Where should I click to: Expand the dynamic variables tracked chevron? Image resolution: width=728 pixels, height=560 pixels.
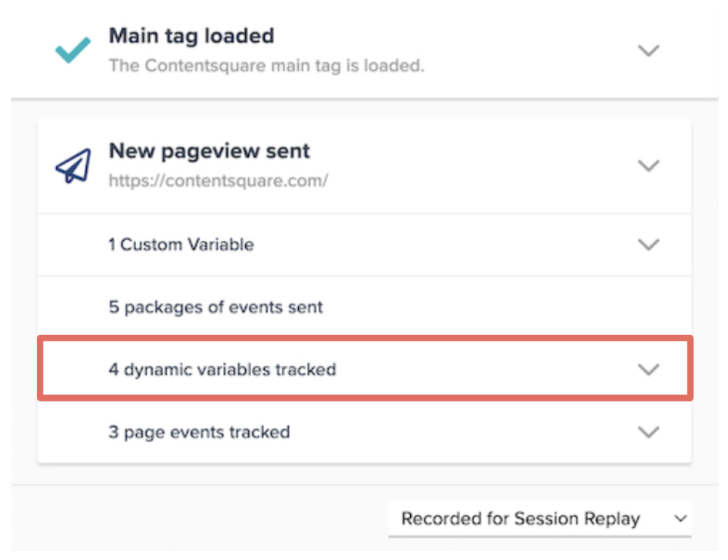click(x=648, y=369)
